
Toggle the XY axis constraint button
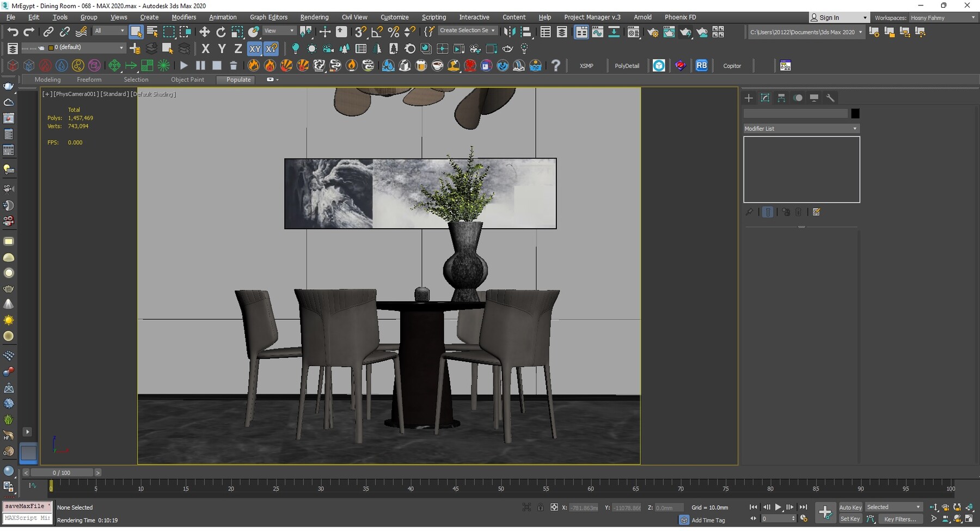tap(255, 48)
